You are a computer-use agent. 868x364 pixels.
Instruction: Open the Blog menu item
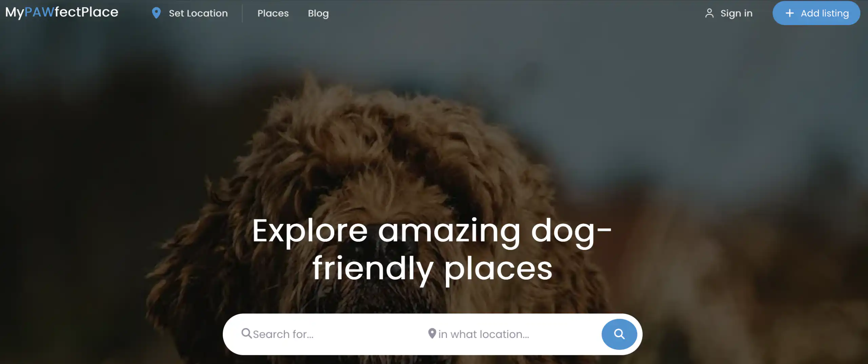318,13
